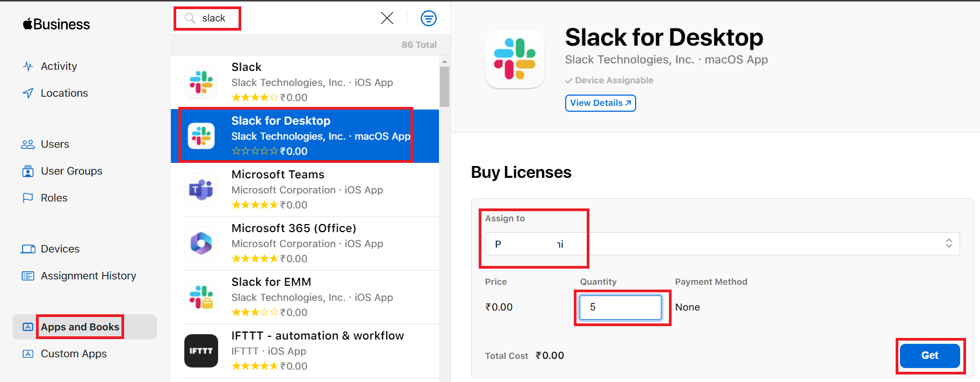The height and width of the screenshot is (382, 980).
Task: Click star rating of Microsoft Teams
Action: 255,205
